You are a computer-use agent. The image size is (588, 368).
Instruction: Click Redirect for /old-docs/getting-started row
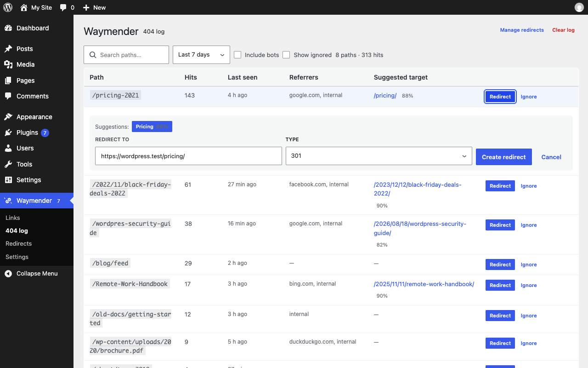[x=500, y=316]
